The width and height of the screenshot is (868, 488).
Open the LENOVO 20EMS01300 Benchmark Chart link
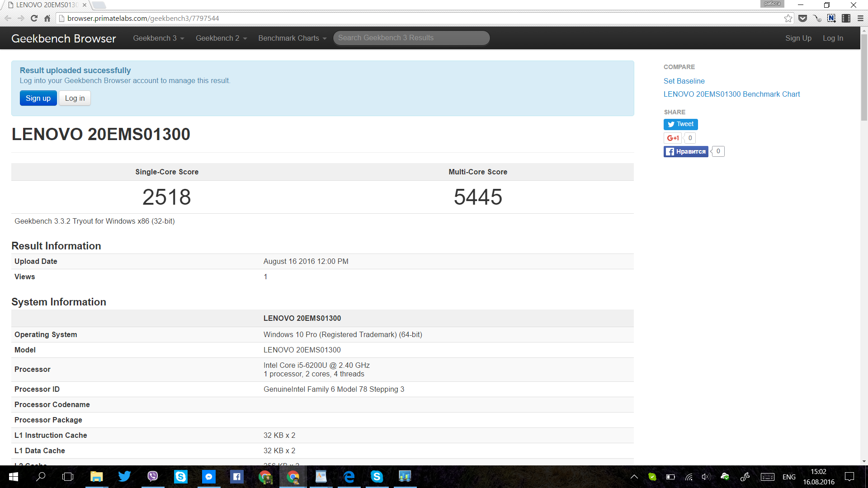731,94
